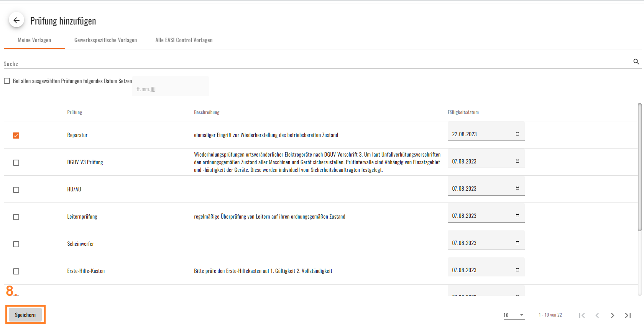Image resolution: width=644 pixels, height=325 pixels.
Task: Click the DGUV V3 description paragraph
Action: 317,162
